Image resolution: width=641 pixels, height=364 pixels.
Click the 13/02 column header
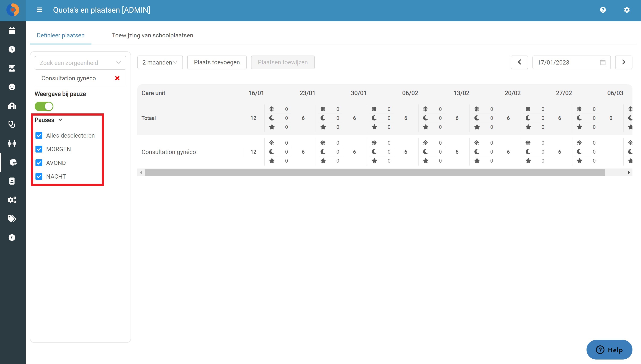(x=461, y=93)
